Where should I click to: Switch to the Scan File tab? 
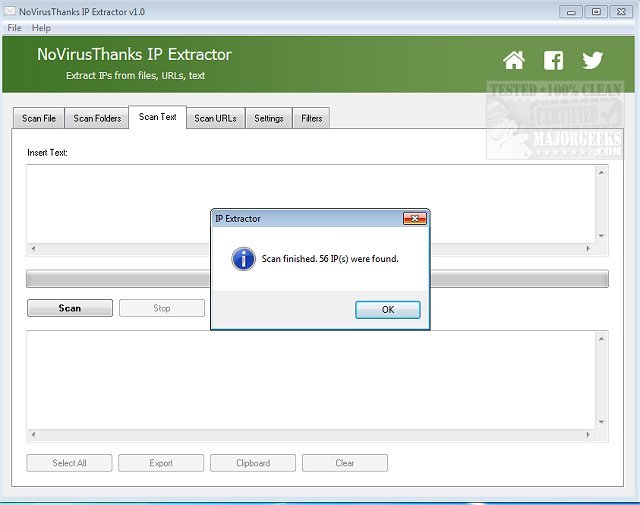pyautogui.click(x=39, y=118)
